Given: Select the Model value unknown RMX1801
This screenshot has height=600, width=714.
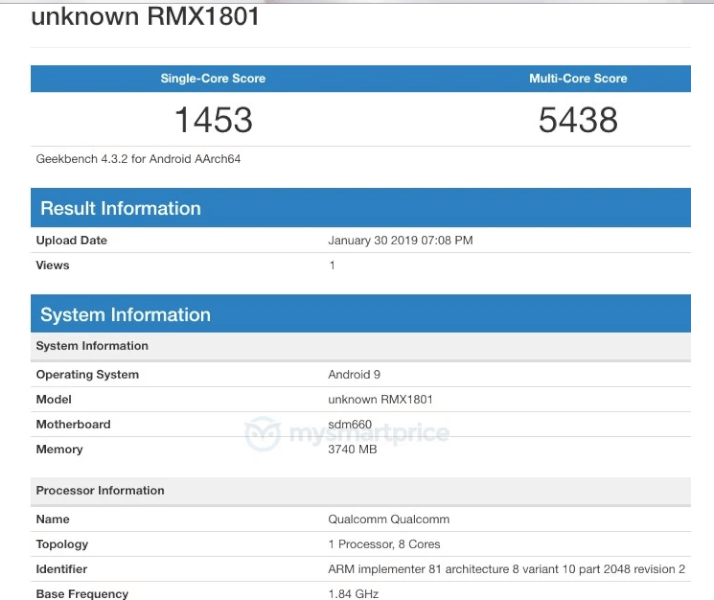Looking at the screenshot, I should (x=380, y=399).
